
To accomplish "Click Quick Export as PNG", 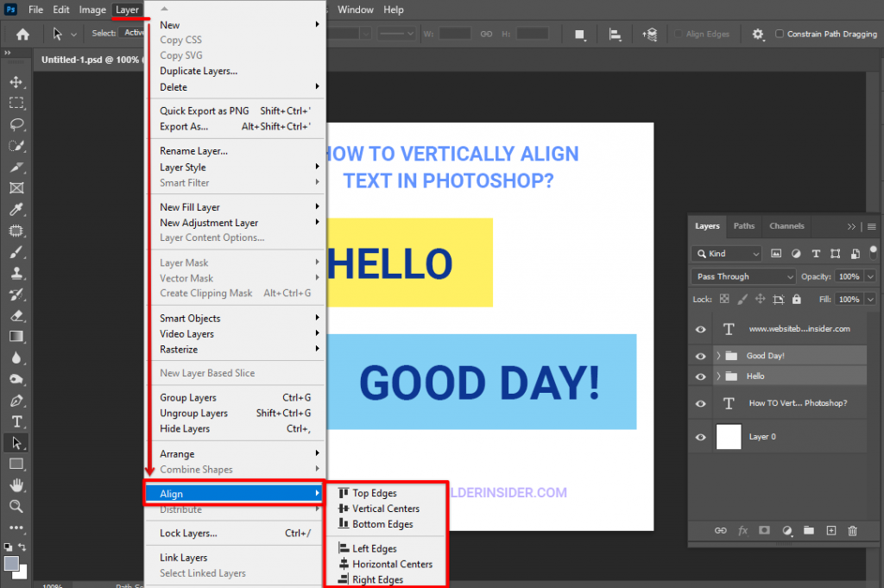I will click(204, 111).
